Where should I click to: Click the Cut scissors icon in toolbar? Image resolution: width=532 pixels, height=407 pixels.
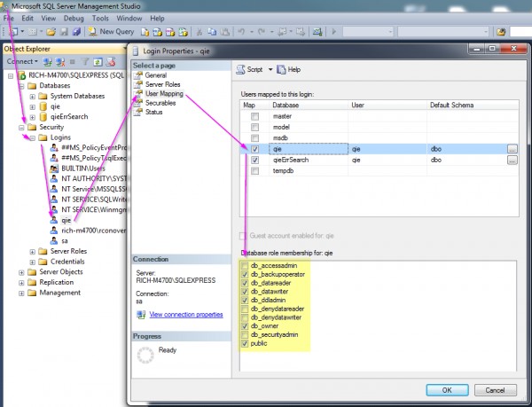[x=199, y=32]
